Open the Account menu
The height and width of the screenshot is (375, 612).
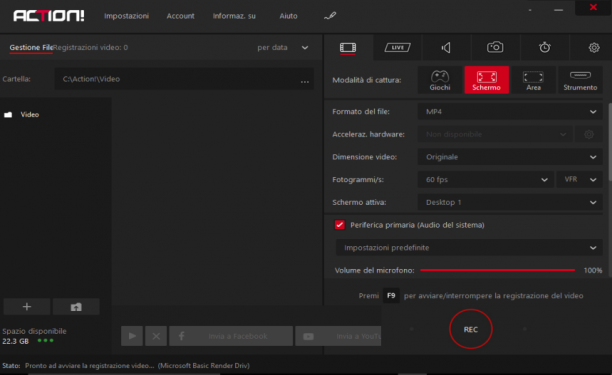pyautogui.click(x=180, y=16)
